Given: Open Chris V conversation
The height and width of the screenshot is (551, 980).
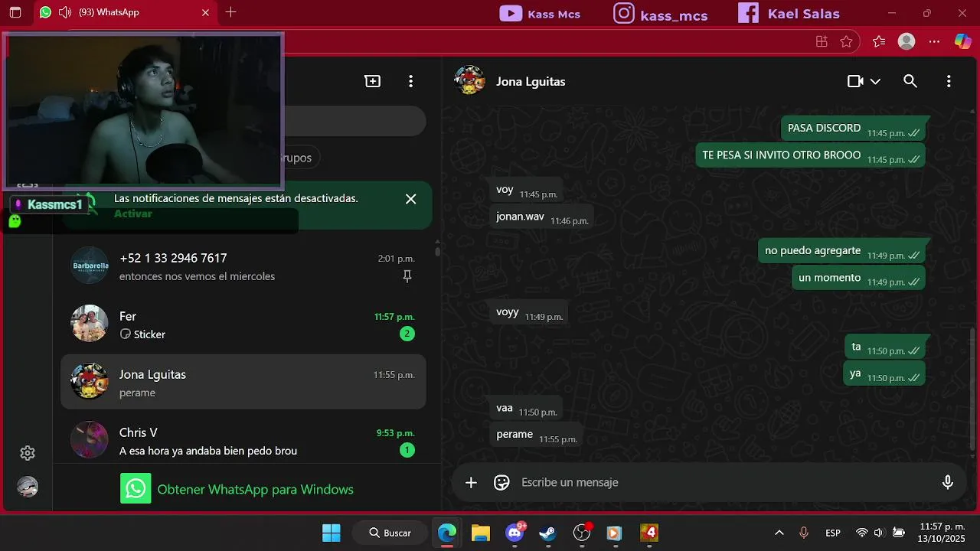Looking at the screenshot, I should click(x=243, y=440).
